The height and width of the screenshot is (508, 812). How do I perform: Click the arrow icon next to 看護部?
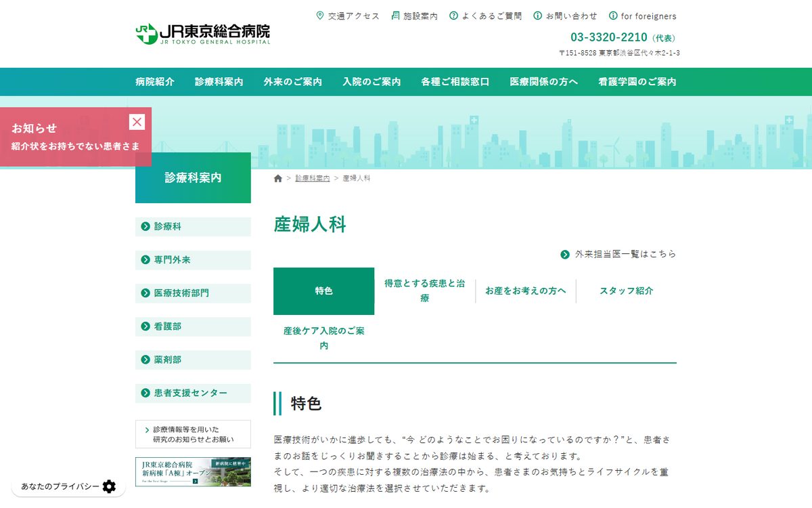pyautogui.click(x=145, y=326)
